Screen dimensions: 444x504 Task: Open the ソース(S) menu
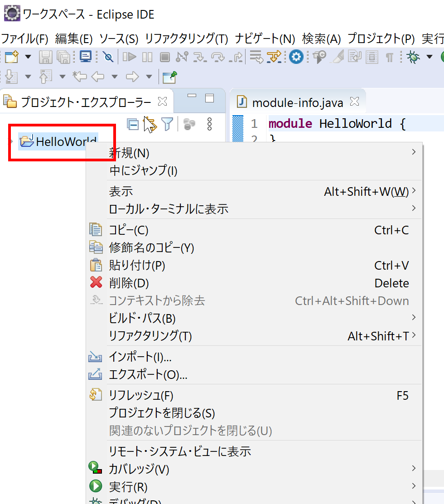click(119, 39)
